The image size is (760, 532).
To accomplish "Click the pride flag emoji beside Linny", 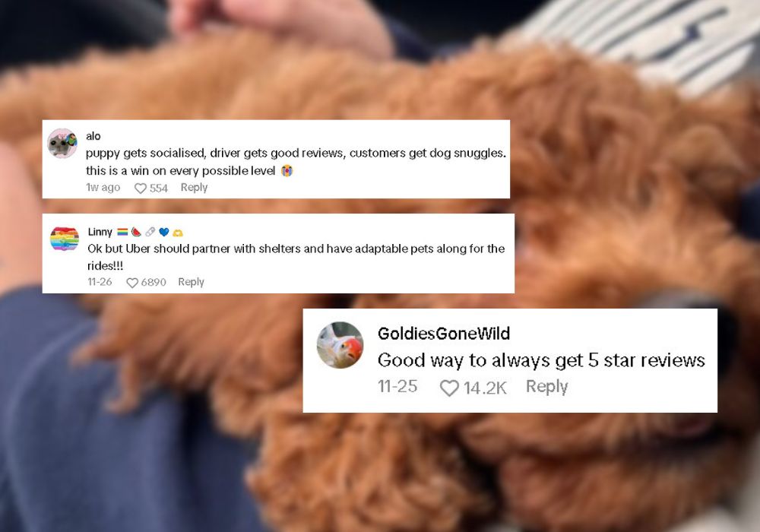I will (x=122, y=232).
